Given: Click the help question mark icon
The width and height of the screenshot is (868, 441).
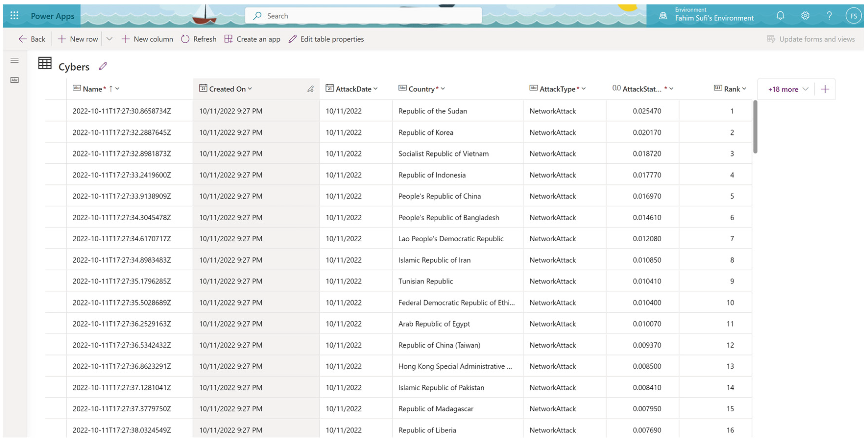Looking at the screenshot, I should (x=829, y=16).
